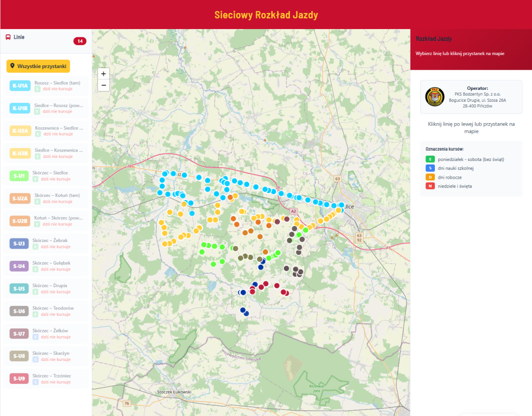Open line S-U3 Skórzec – Żebrak

(x=46, y=244)
